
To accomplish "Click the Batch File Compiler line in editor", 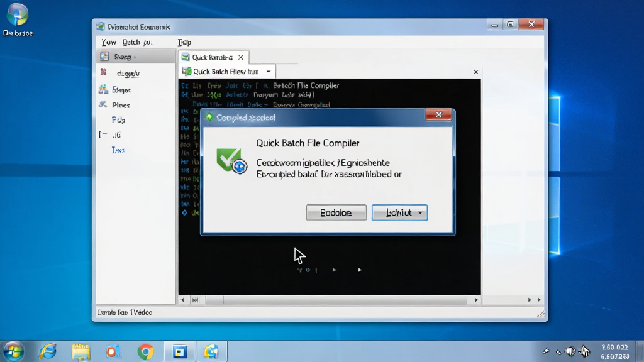I will (306, 85).
